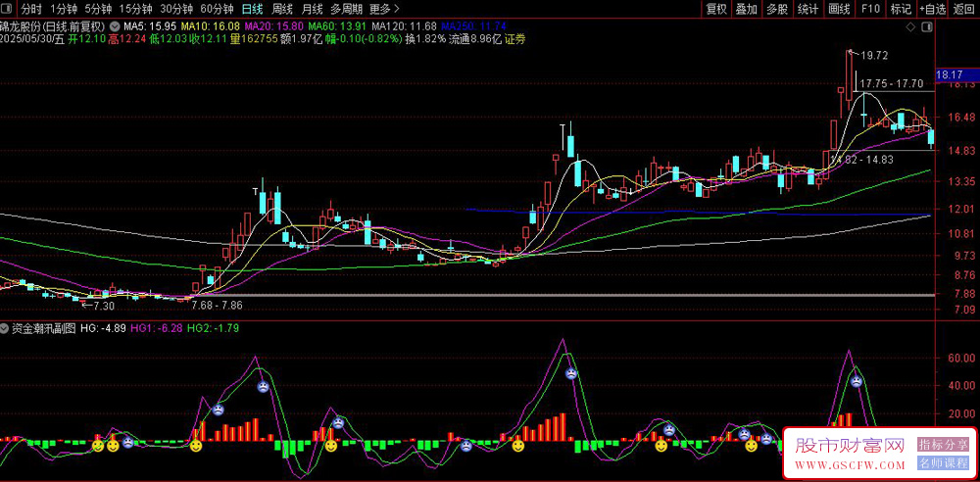Open the F10 company info
The width and height of the screenshot is (980, 482).
(x=870, y=9)
